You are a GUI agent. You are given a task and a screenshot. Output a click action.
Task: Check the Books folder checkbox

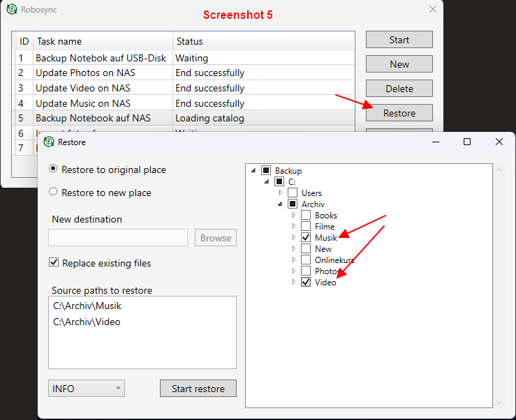tap(306, 216)
